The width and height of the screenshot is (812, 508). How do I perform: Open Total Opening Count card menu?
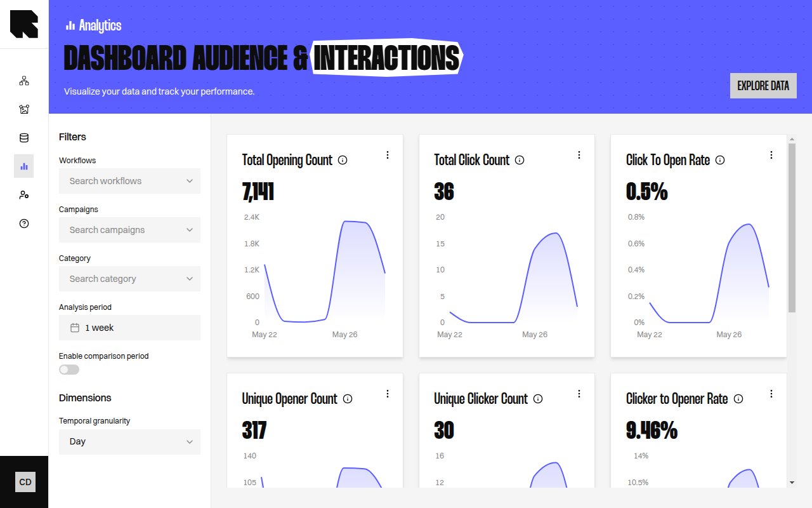388,155
